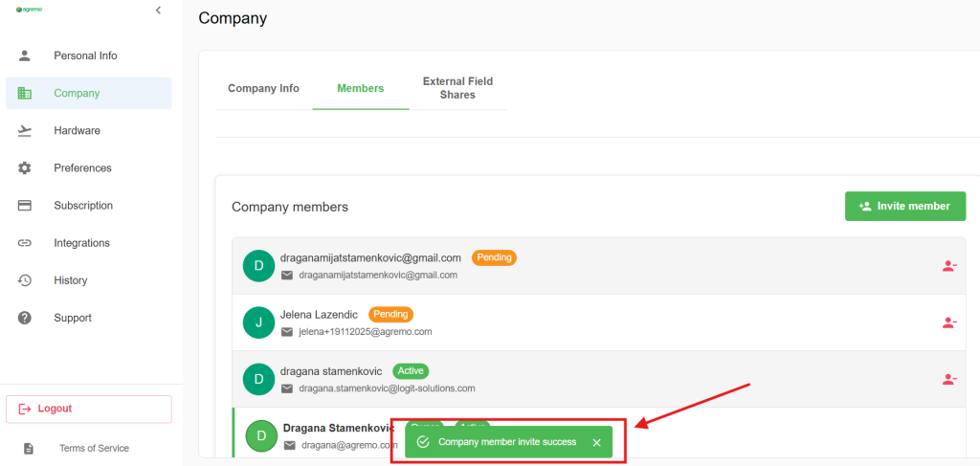This screenshot has width=980, height=466.
Task: Remove the pending draganamijatstamenkovic@gmail.com member
Action: (x=948, y=266)
